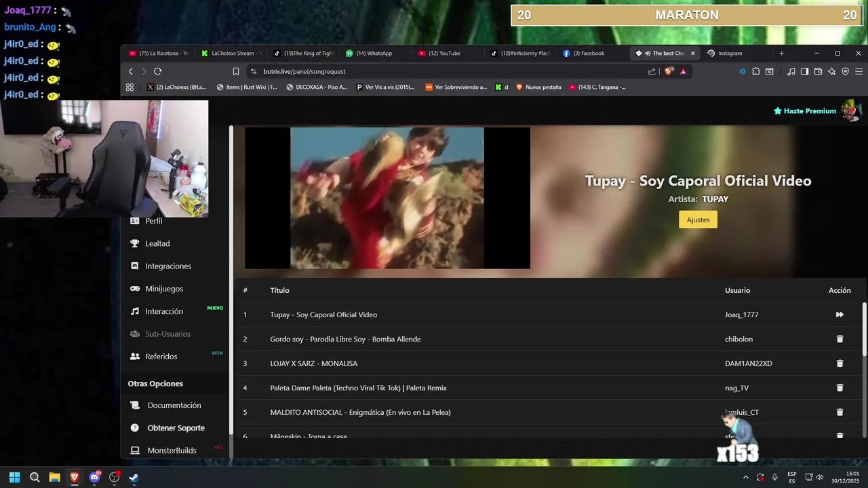Open the browser hamburger menu
This screenshot has width=868, height=488.
pyautogui.click(x=859, y=71)
